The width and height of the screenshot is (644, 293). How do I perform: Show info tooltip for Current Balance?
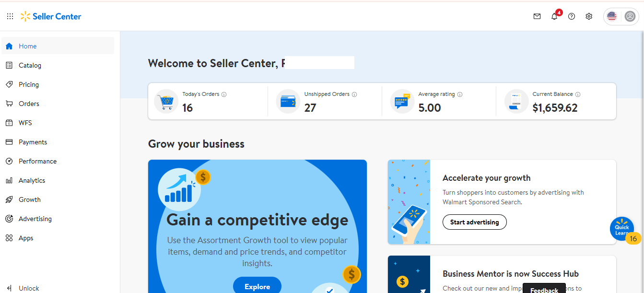point(578,94)
